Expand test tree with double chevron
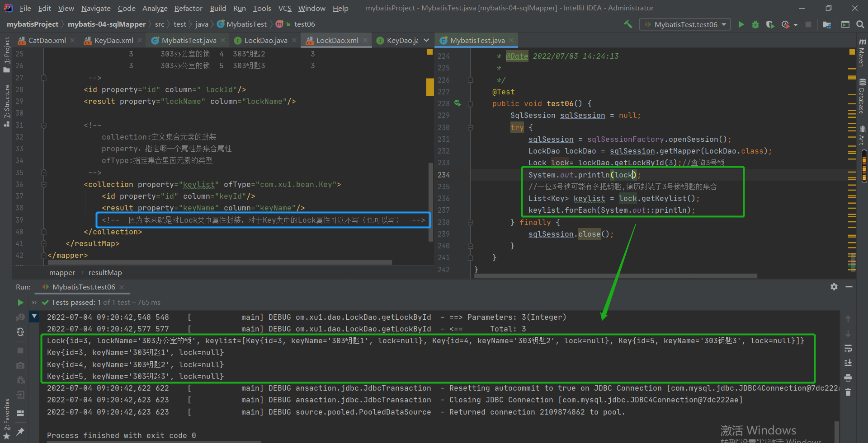 click(34, 303)
